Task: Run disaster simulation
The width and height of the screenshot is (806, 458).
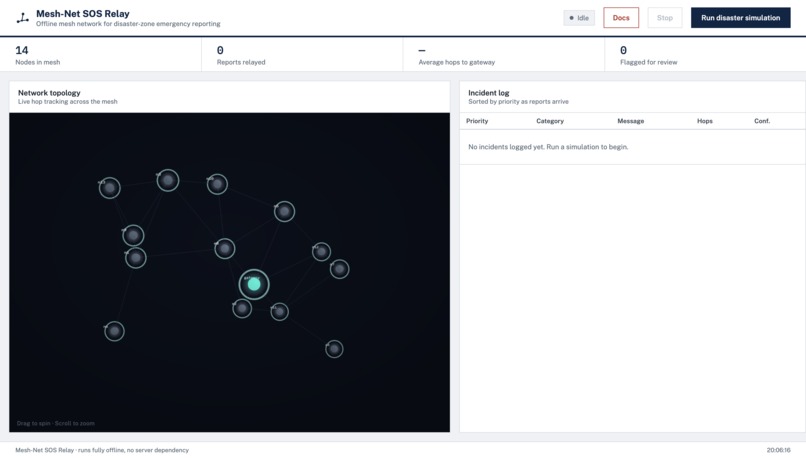Action: coord(740,17)
